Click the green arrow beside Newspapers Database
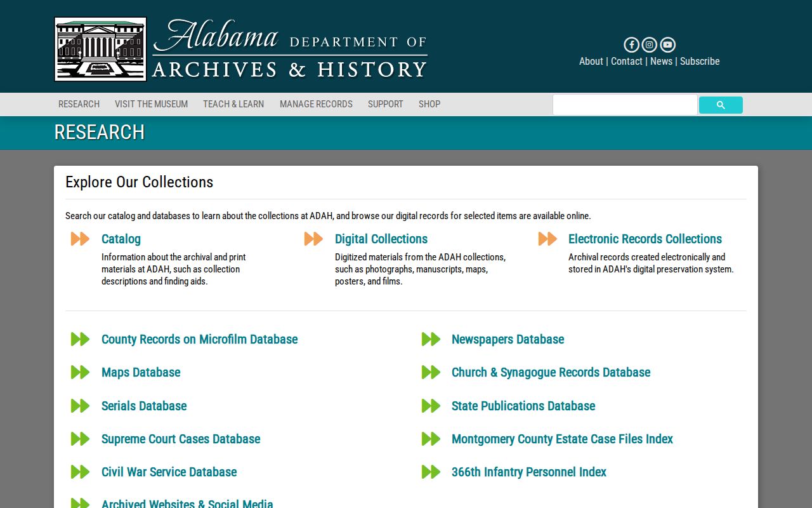The image size is (812, 508). pyautogui.click(x=431, y=339)
